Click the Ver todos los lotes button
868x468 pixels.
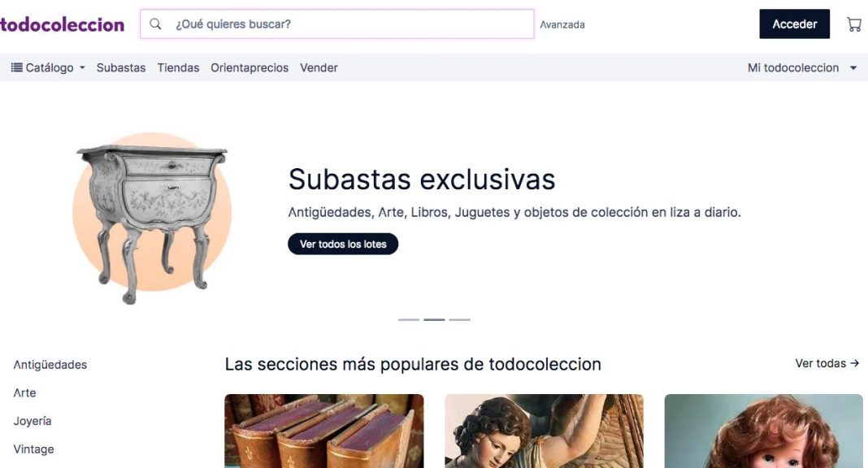pyautogui.click(x=343, y=244)
